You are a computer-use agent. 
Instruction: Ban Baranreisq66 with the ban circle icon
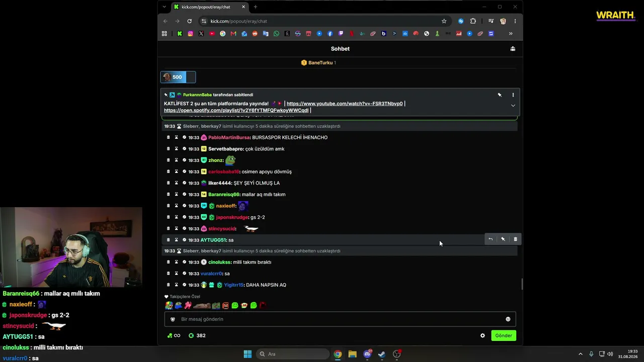(x=184, y=195)
